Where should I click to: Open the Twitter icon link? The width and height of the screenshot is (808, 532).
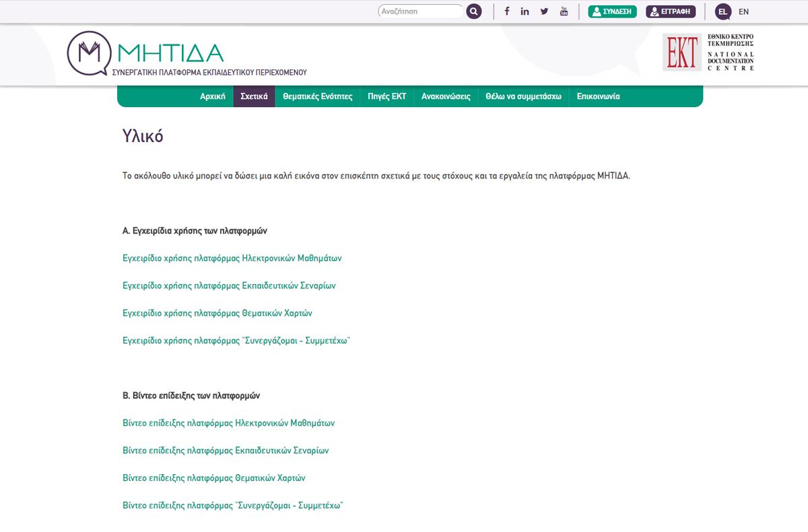tap(544, 11)
